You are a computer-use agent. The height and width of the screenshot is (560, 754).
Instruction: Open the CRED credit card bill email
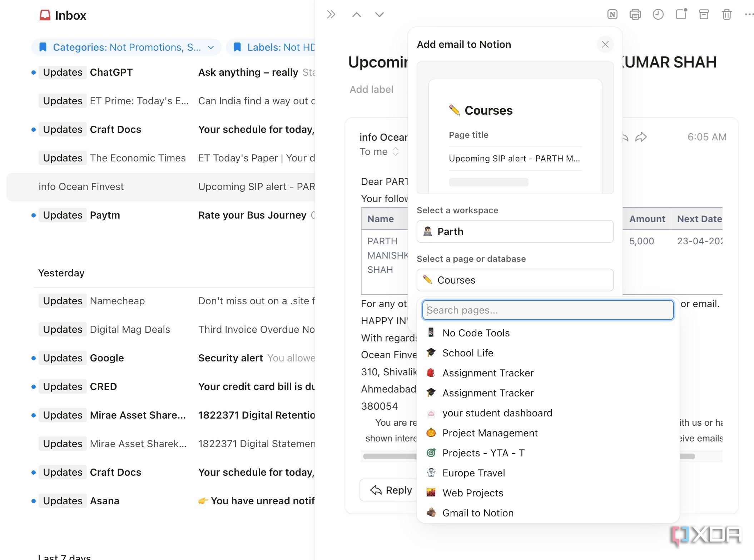161,386
